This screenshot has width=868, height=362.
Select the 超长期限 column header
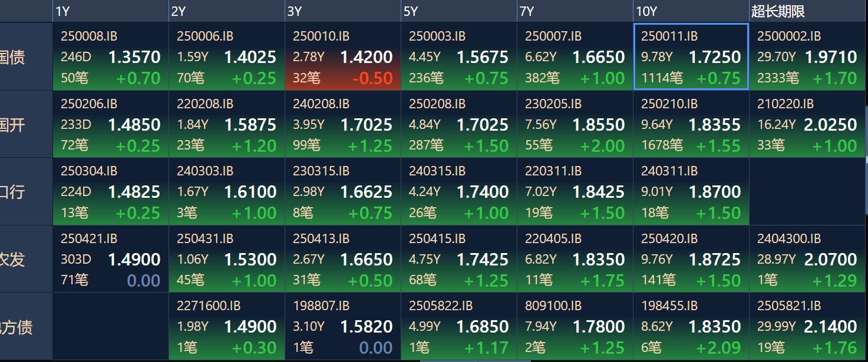(x=807, y=11)
